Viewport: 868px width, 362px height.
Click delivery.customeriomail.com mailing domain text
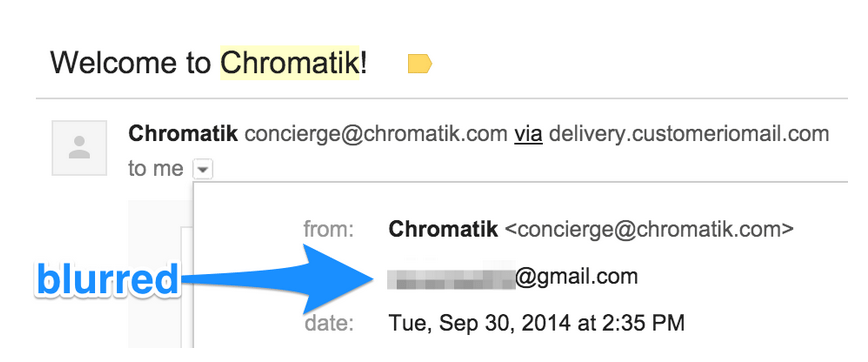[689, 134]
